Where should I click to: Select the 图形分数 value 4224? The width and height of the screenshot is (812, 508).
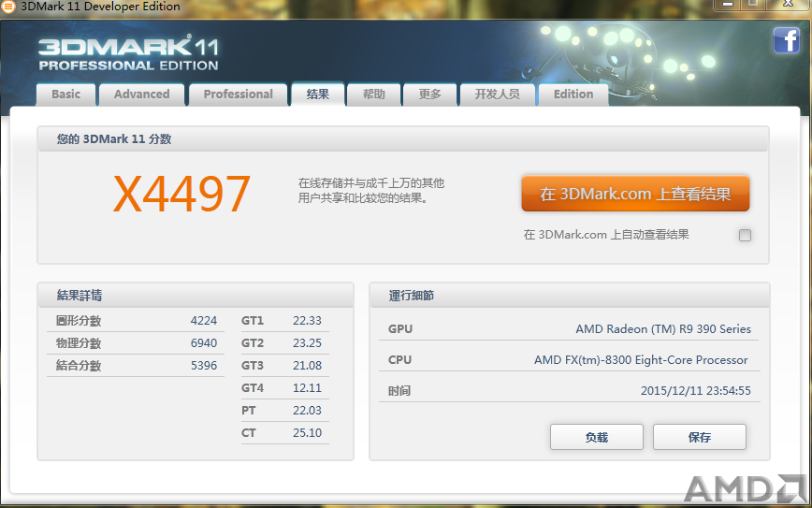pyautogui.click(x=204, y=321)
